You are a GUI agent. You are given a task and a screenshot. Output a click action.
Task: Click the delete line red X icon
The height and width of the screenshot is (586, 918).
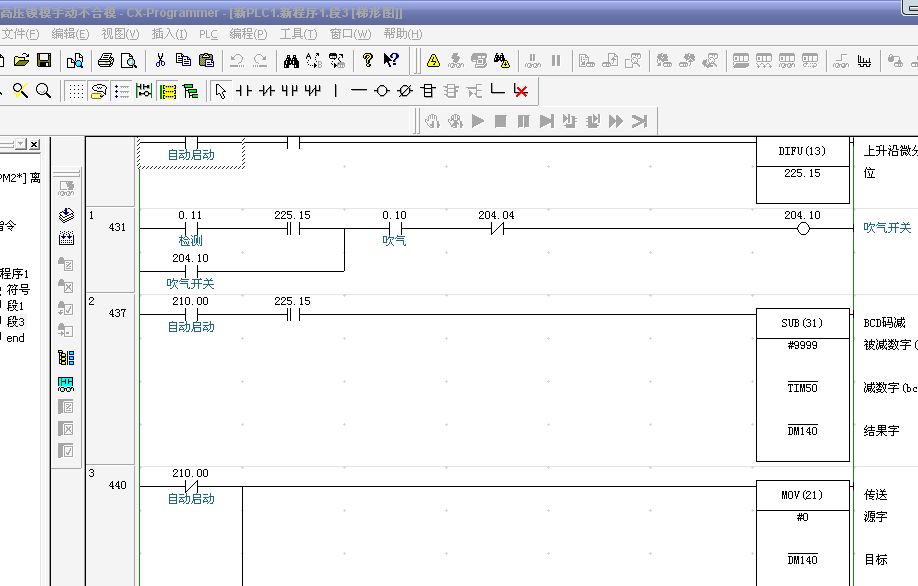click(520, 91)
